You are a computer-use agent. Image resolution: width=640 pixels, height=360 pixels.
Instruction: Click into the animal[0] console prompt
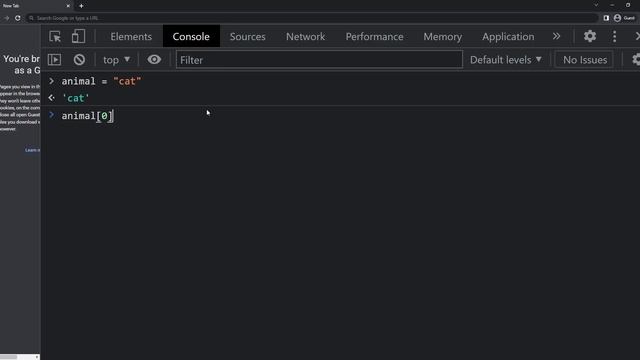tap(87, 116)
